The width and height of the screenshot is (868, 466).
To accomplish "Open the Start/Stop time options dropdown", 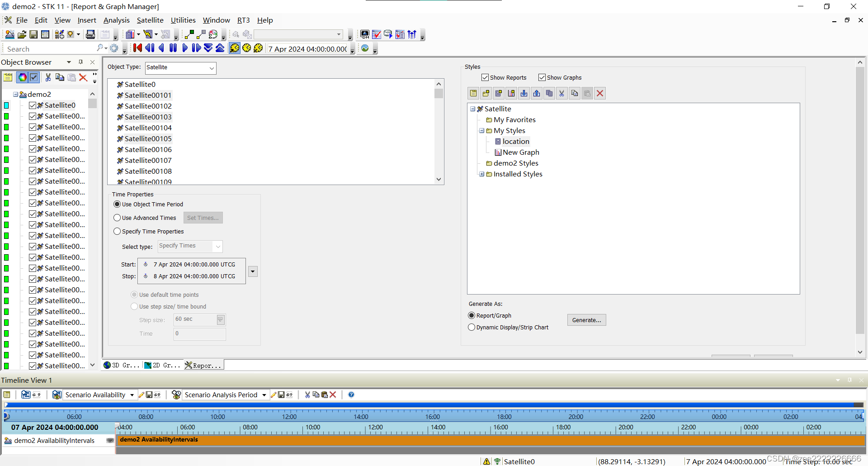I will coord(253,271).
